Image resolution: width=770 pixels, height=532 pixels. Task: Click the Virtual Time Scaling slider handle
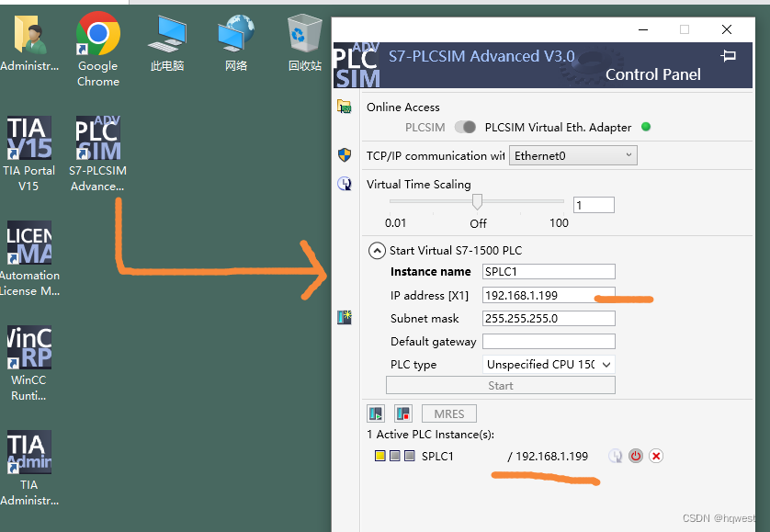click(x=477, y=201)
